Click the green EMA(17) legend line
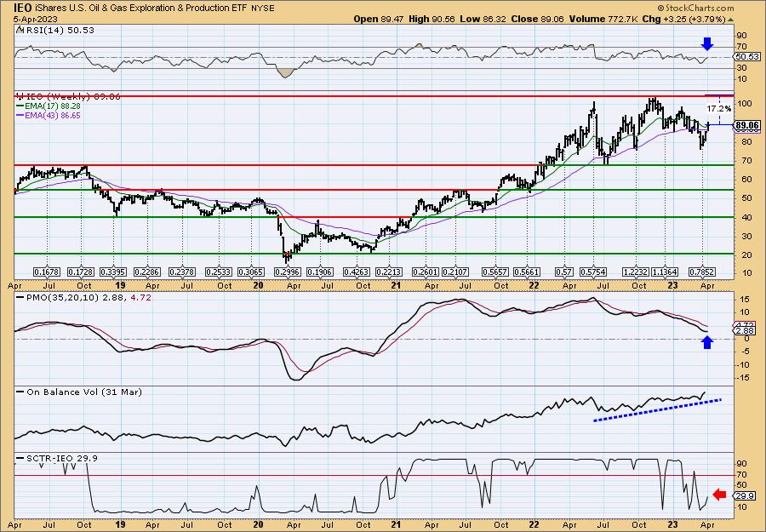 pyautogui.click(x=20, y=106)
